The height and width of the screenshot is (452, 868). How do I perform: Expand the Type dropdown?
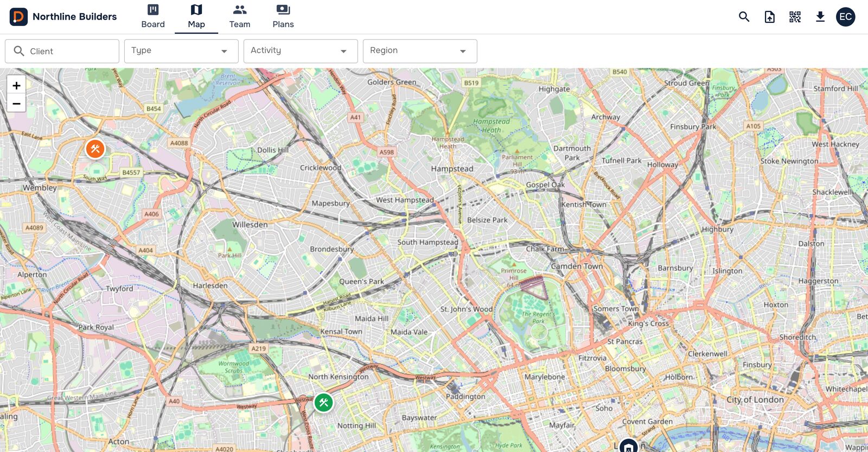(181, 51)
